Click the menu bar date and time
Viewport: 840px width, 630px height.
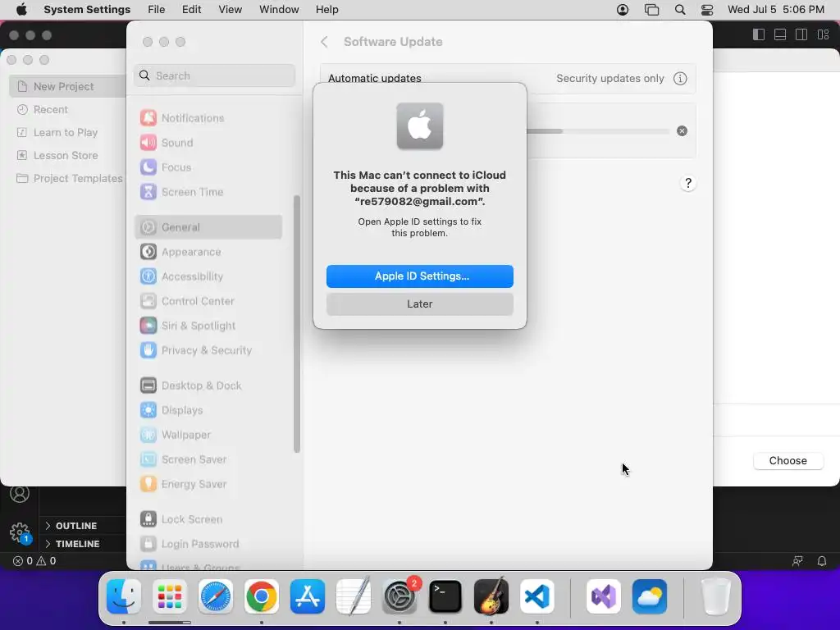776,10
